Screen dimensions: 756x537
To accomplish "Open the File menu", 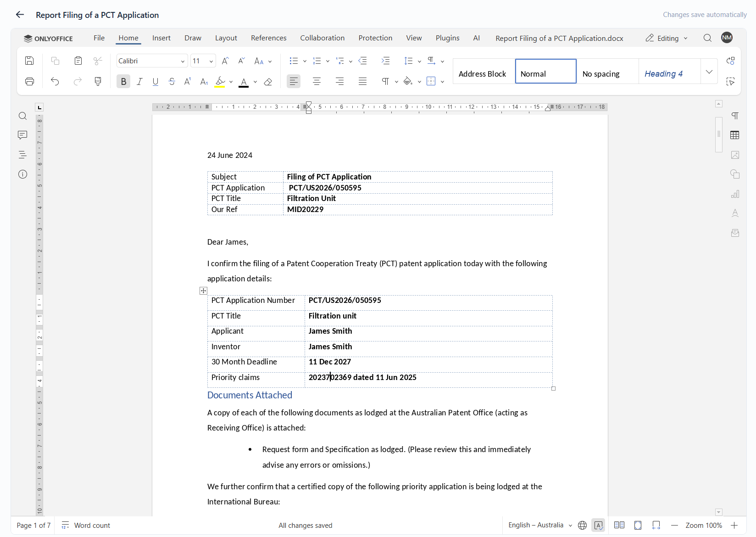I will [x=99, y=38].
